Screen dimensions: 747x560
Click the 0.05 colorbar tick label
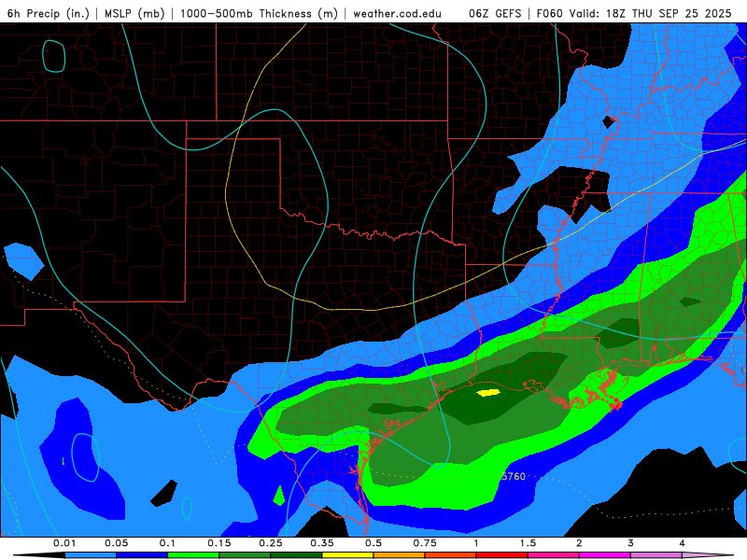116,543
